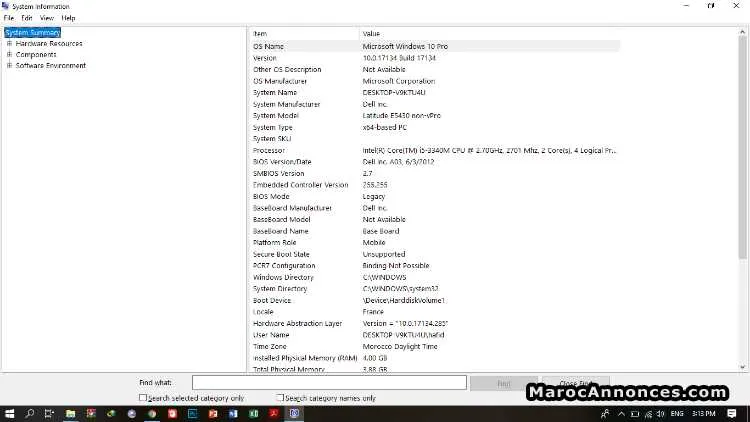Launch Excel from the taskbar
This screenshot has height=422, width=750.
[x=254, y=413]
